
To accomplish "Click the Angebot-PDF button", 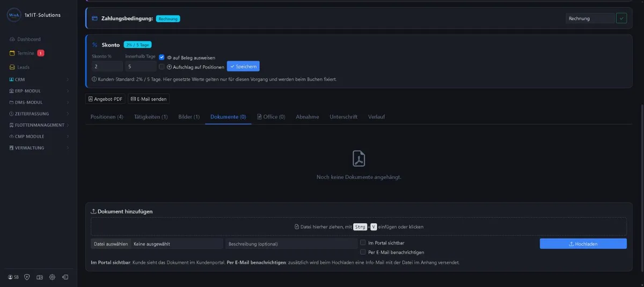I will (105, 99).
